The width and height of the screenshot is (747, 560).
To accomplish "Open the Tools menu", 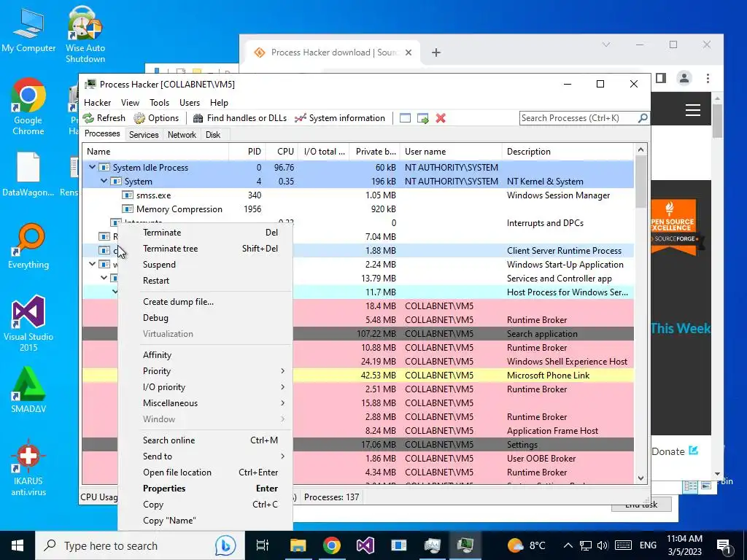I will [x=159, y=102].
